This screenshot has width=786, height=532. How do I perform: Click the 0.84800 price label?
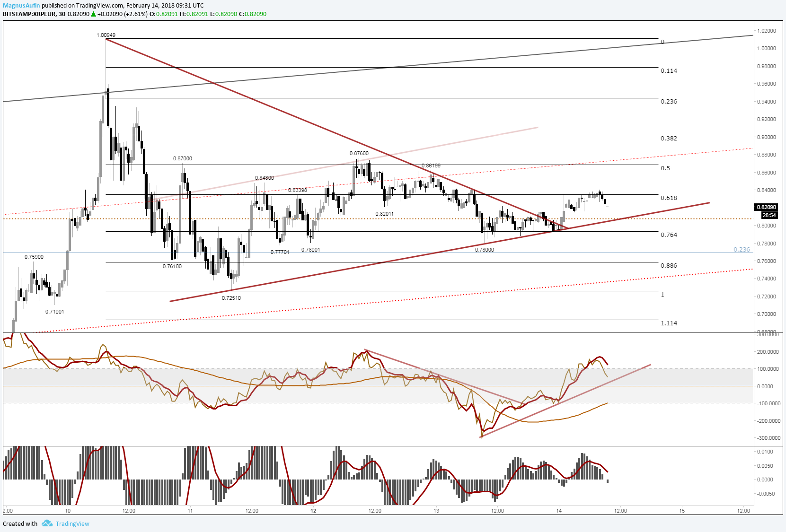click(265, 178)
